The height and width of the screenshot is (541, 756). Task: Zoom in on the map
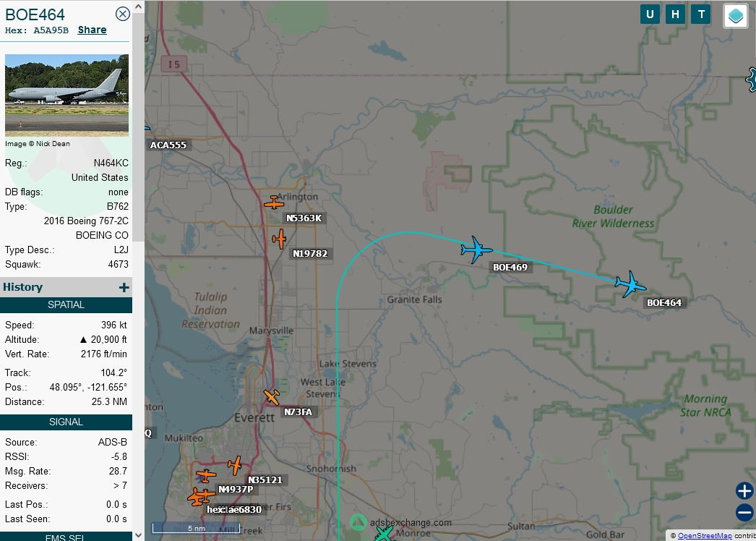[744, 491]
